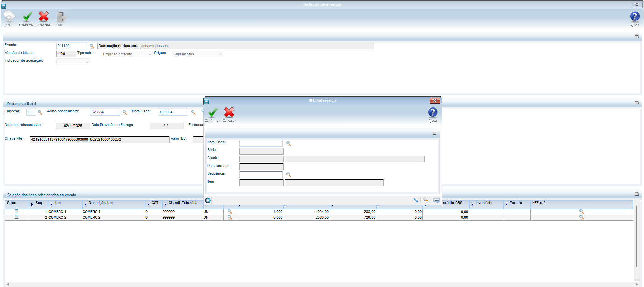644x287 pixels.
Task: Select the quantity cell 8,000
Action: tap(260, 218)
